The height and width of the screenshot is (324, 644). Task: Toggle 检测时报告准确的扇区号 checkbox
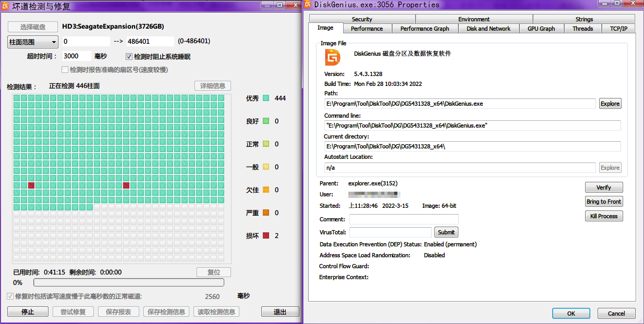click(x=65, y=69)
